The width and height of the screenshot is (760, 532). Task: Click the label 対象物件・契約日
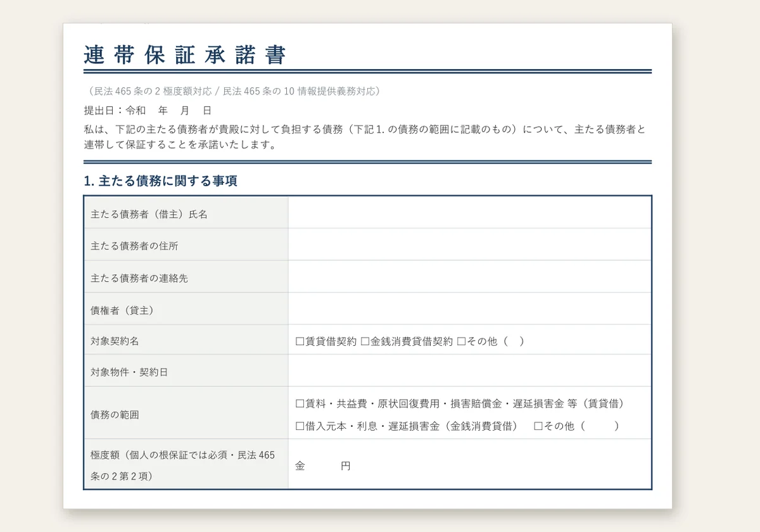pos(129,372)
